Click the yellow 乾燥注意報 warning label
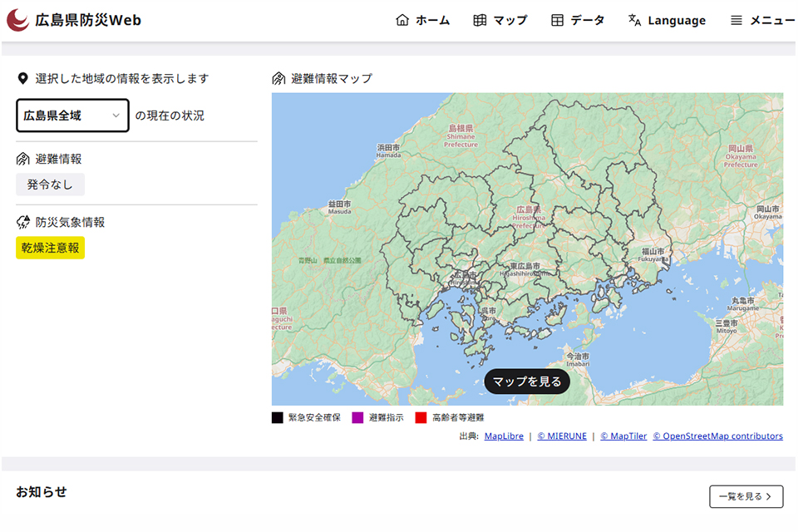The width and height of the screenshot is (798, 532). [50, 248]
